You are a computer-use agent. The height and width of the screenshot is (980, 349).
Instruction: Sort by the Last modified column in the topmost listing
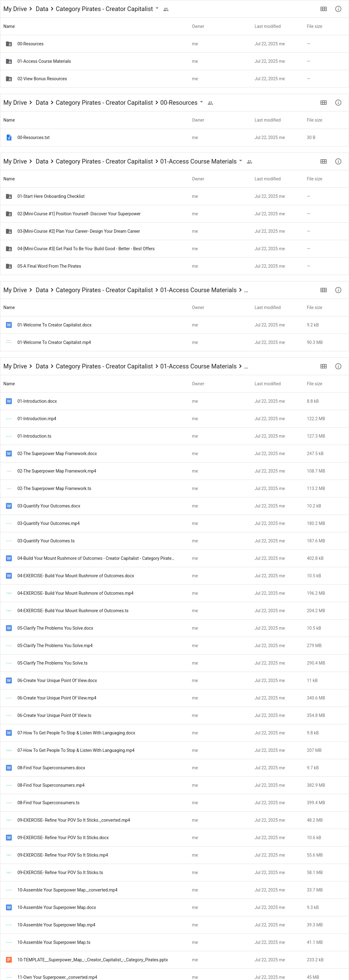[x=268, y=27]
